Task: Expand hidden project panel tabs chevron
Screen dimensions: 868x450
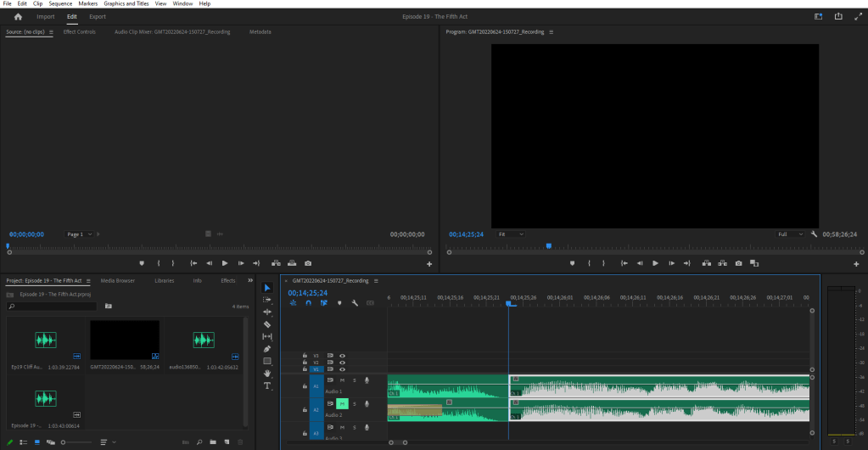Action: coord(249,280)
